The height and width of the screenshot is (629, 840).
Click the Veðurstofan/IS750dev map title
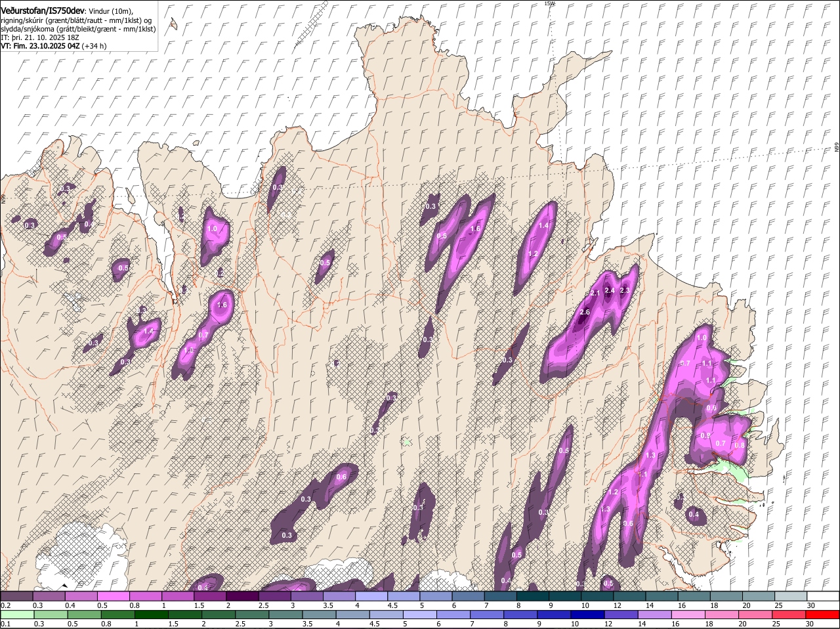coord(43,11)
